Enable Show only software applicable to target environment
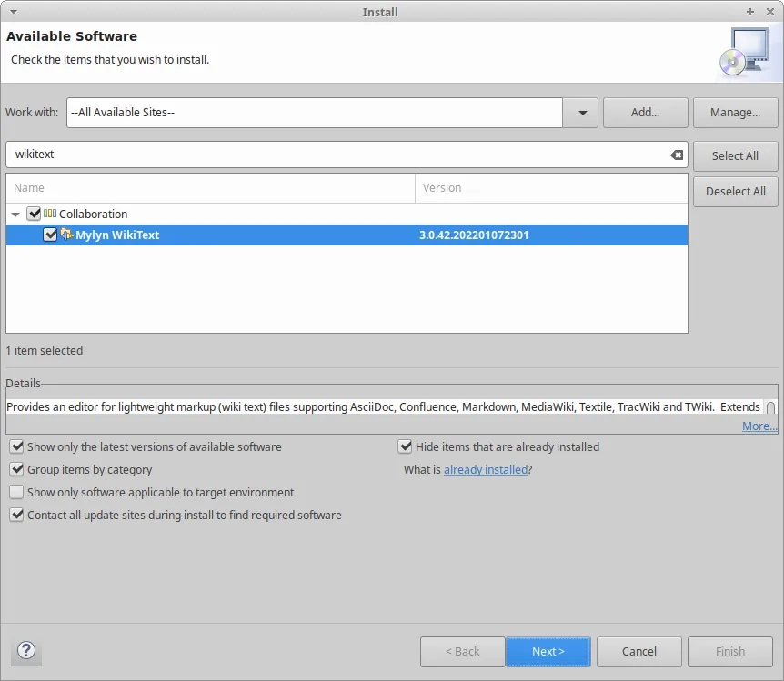The height and width of the screenshot is (681, 784). (x=16, y=492)
